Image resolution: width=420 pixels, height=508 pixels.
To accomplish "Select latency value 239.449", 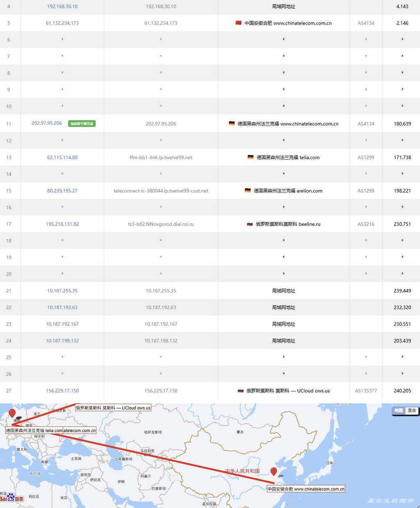I will tap(402, 291).
